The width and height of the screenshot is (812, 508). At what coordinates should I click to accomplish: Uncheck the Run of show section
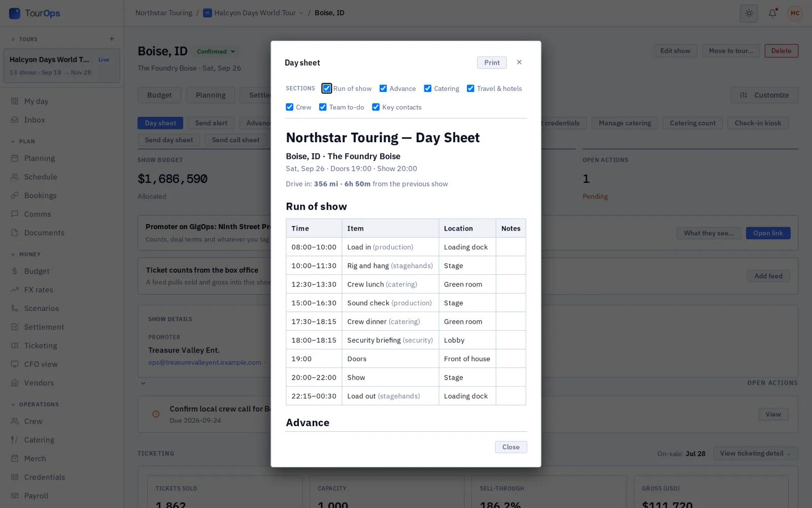click(327, 88)
